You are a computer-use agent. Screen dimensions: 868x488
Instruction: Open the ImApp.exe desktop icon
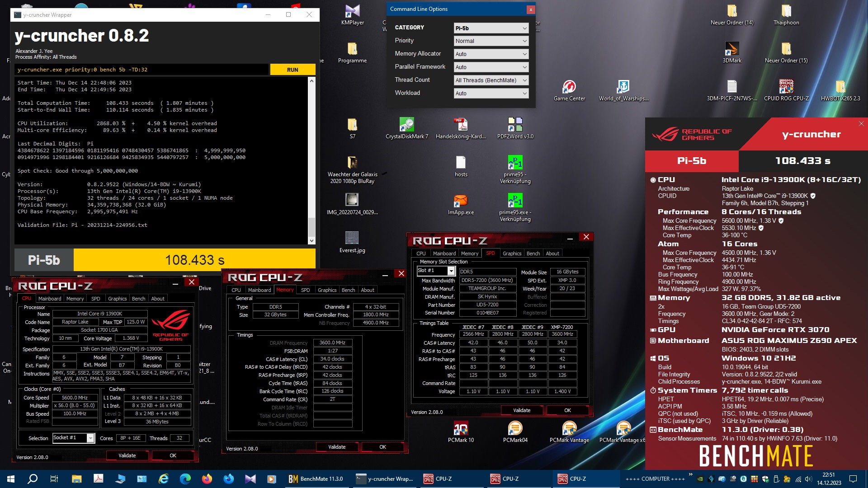461,204
